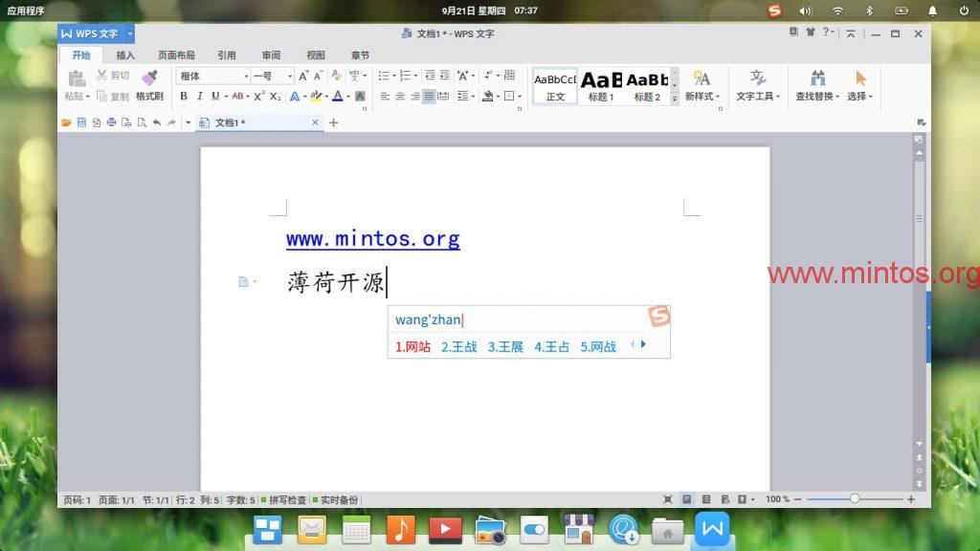980x551 pixels.
Task: Click the skin (shirt) icon in title bar
Action: (810, 32)
